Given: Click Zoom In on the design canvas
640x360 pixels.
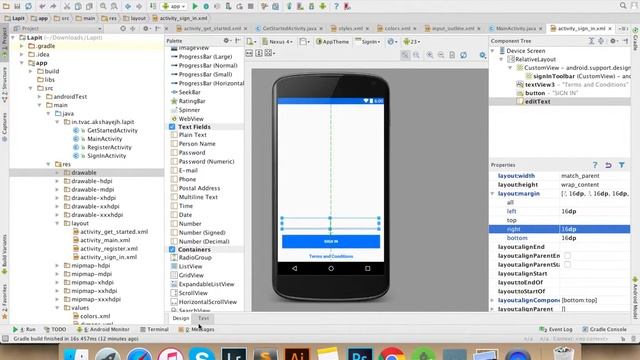Looking at the screenshot, I should [430, 55].
